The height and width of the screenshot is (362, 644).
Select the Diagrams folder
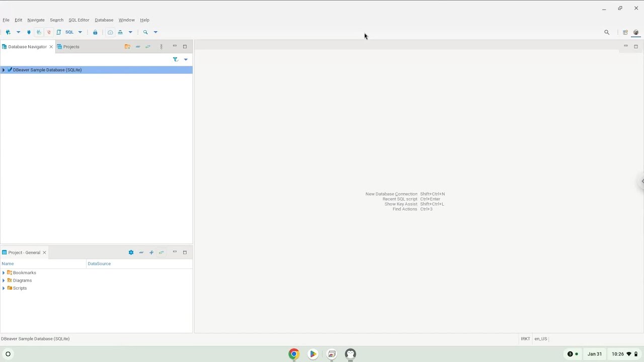tap(22, 281)
